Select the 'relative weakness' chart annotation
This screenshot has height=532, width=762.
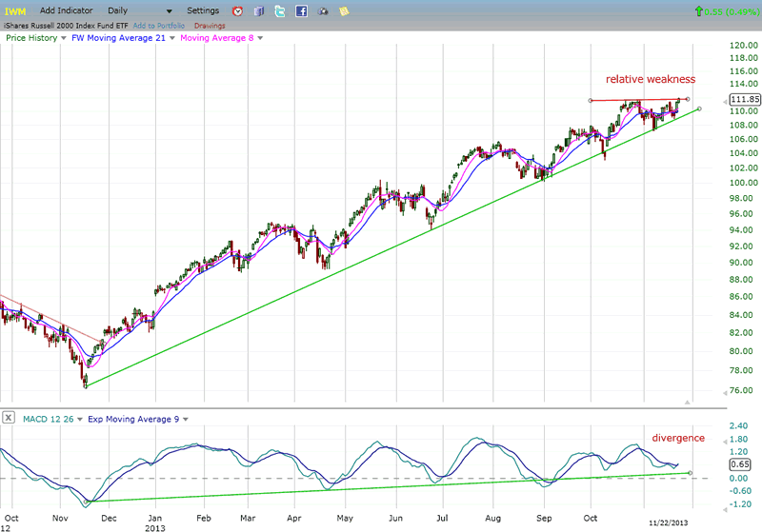click(x=651, y=79)
